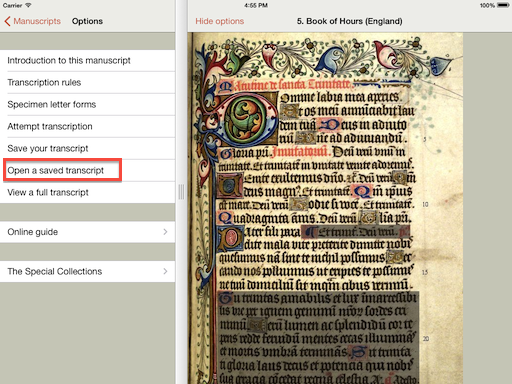Screen dimensions: 512x384
Task: Open a saved transcript option
Action: click(87, 170)
